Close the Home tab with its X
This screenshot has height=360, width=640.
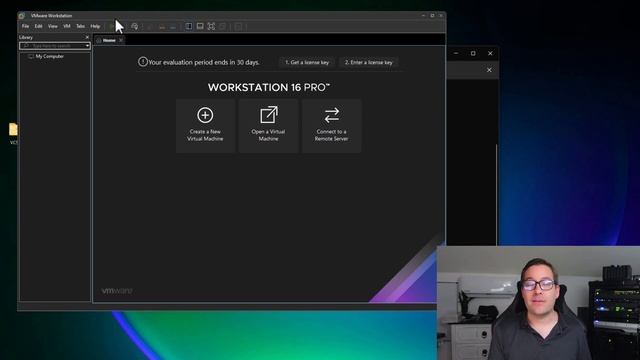point(121,40)
